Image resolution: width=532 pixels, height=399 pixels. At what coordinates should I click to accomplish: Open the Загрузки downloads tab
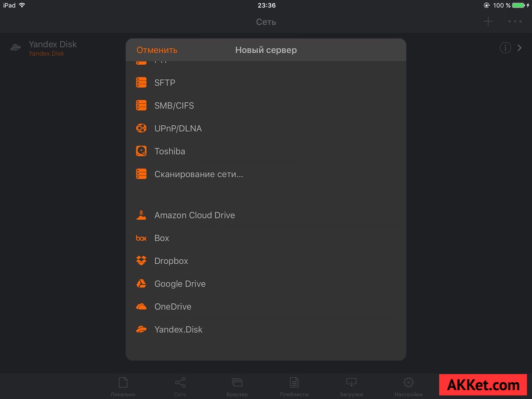(351, 386)
